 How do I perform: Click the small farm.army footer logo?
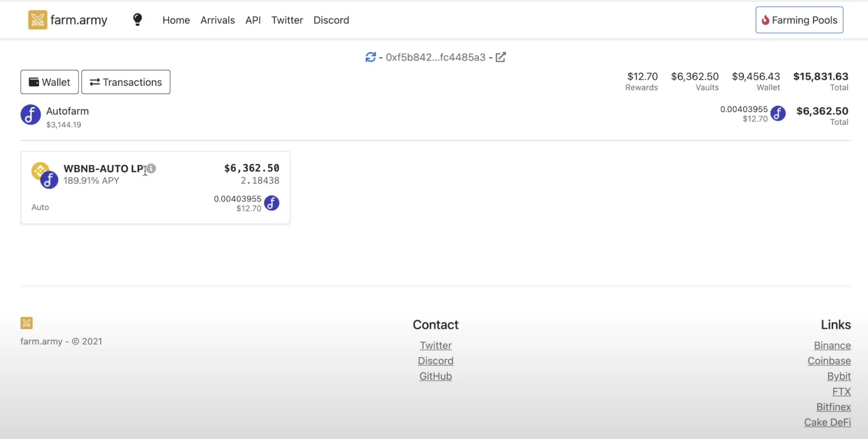coord(27,323)
